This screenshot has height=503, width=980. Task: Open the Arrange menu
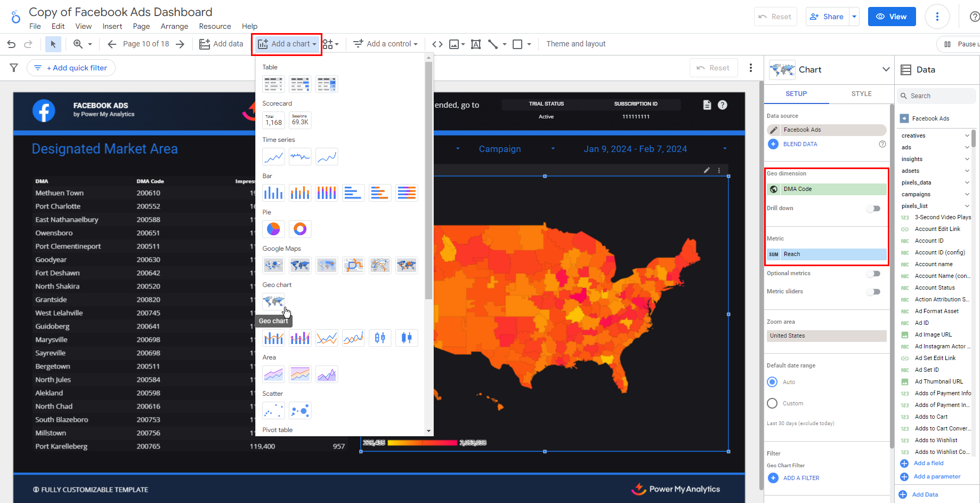click(174, 26)
